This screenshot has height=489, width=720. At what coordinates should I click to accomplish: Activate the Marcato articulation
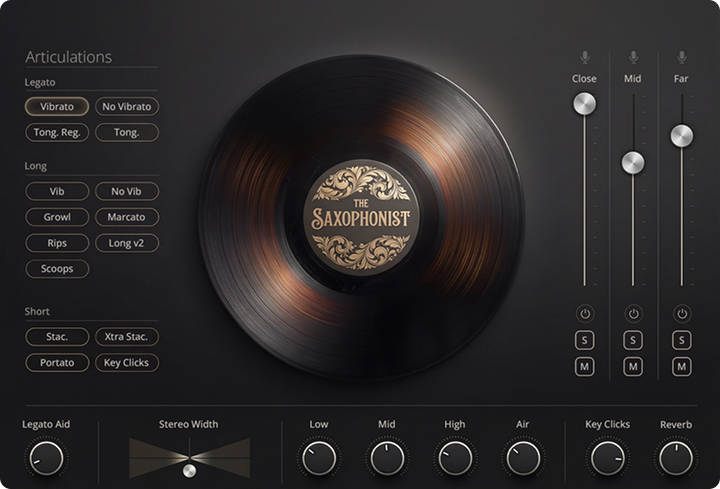tap(127, 217)
